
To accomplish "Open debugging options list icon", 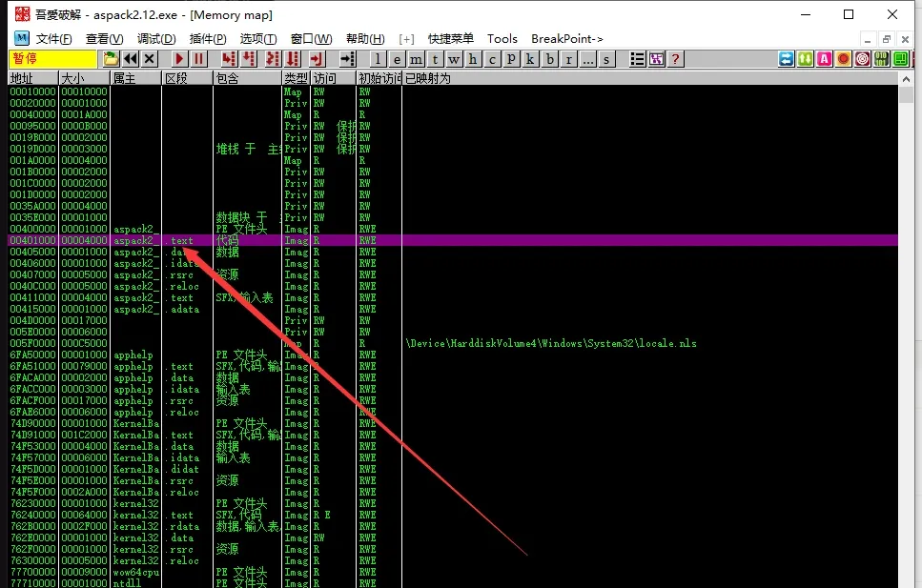I will point(638,59).
